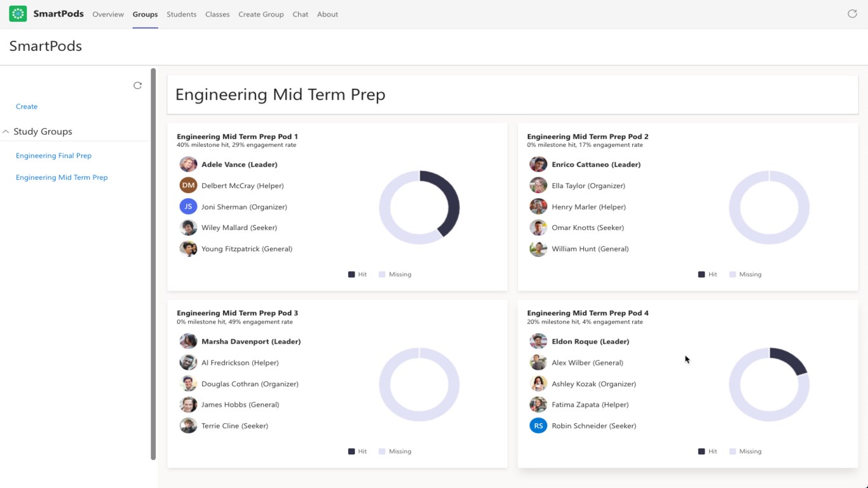
Task: Refresh the study groups sidebar list
Action: [x=137, y=86]
